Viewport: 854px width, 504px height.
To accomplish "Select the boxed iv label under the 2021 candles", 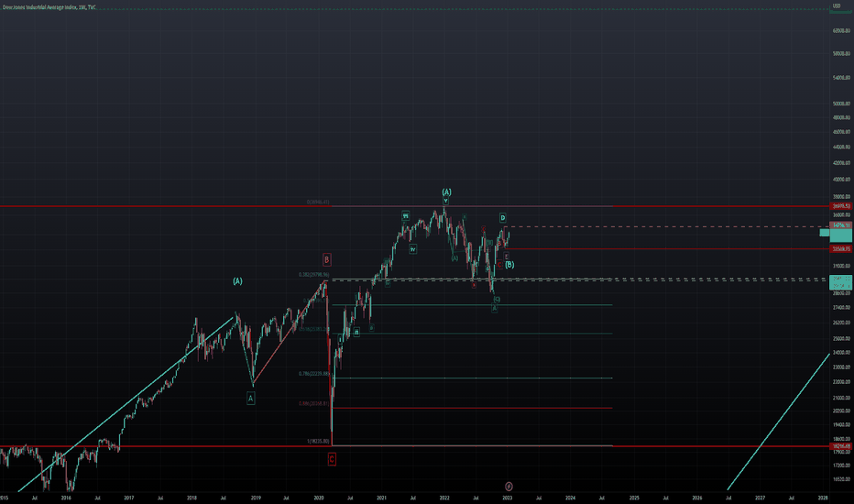I will [413, 249].
